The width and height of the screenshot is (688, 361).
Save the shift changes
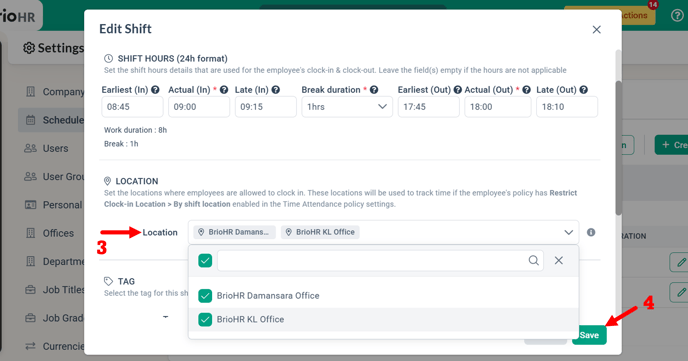[589, 335]
